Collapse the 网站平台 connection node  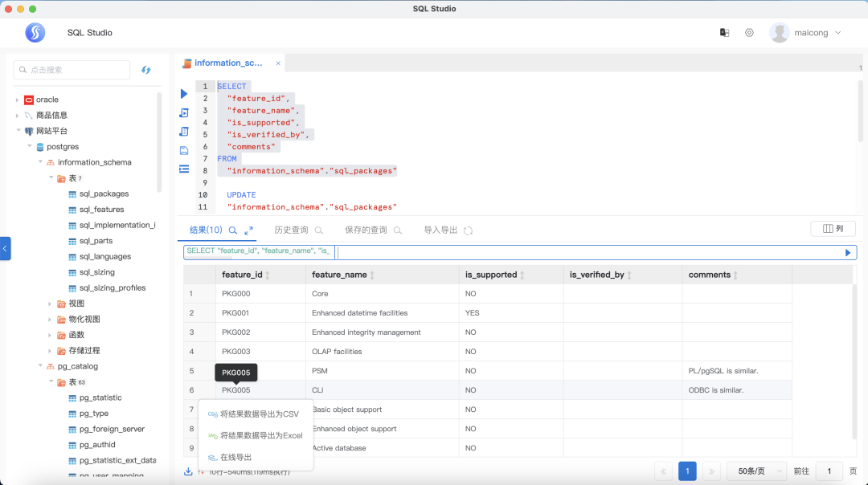pos(18,131)
